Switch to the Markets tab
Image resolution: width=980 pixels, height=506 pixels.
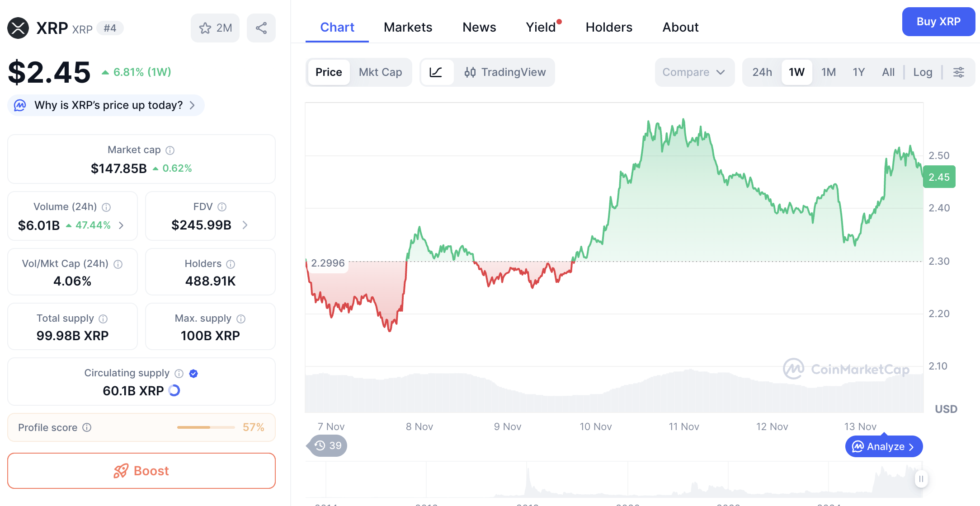(x=407, y=27)
